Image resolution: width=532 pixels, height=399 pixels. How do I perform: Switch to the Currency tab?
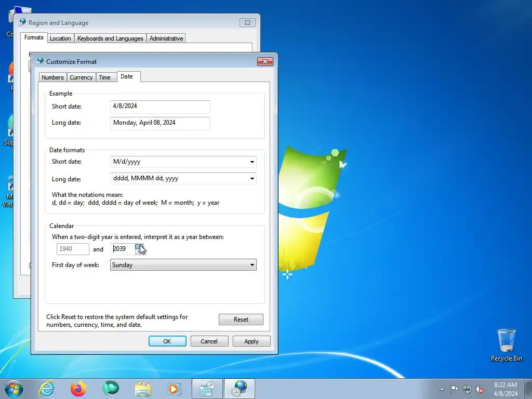(x=81, y=77)
